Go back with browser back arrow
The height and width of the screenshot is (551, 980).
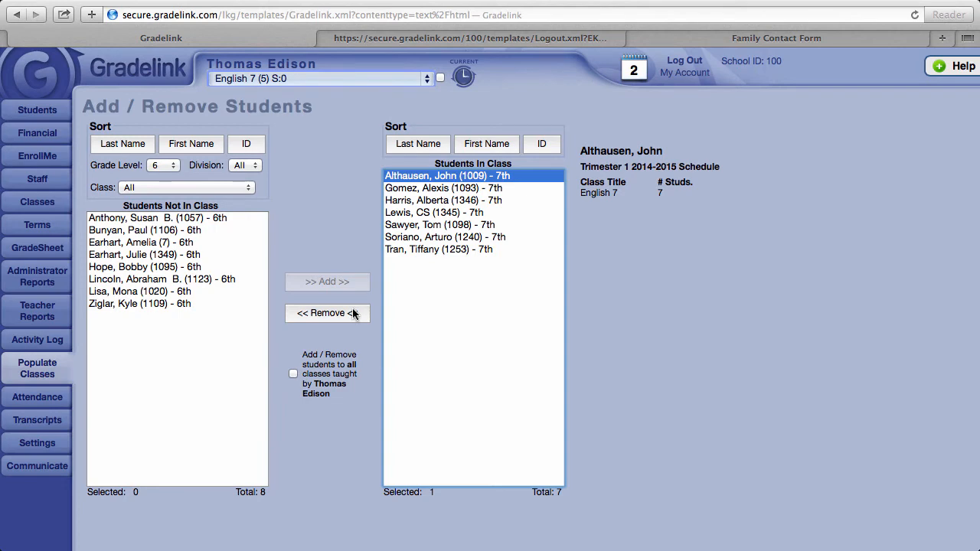tap(18, 15)
